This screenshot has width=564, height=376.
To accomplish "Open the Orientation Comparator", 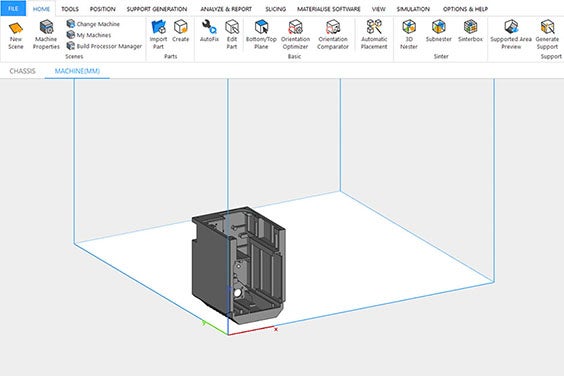I will pyautogui.click(x=333, y=35).
